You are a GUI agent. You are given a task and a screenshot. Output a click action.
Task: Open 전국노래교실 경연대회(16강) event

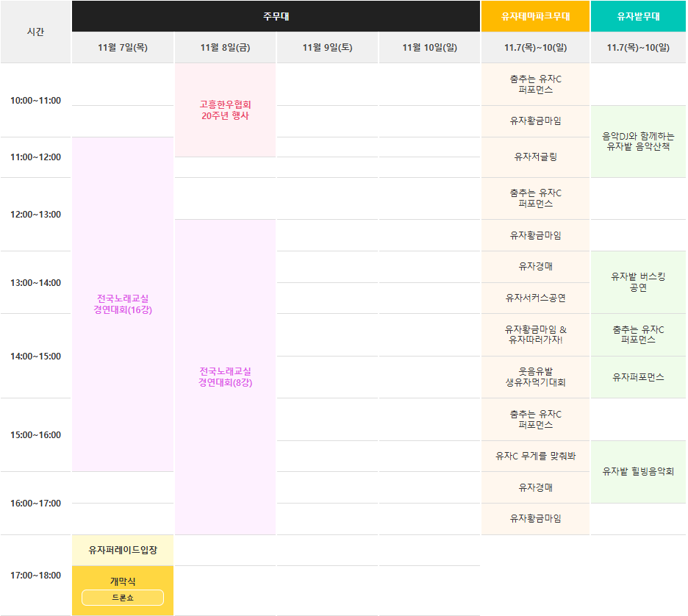[123, 304]
